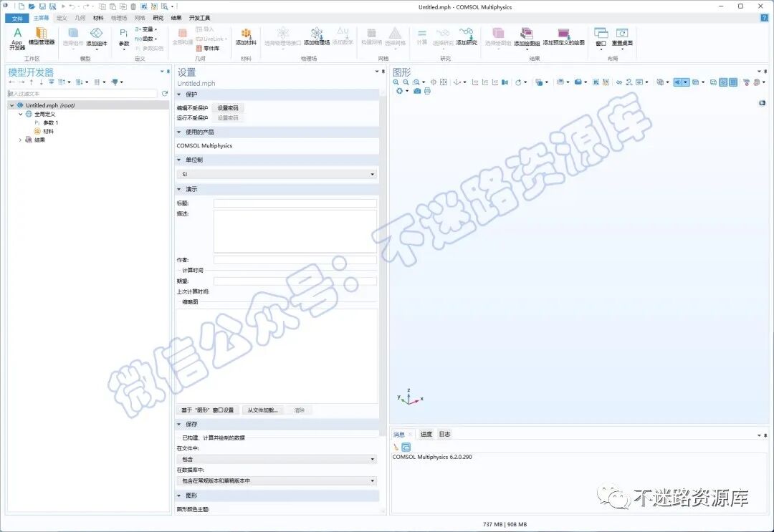Expand the 结果 tree node
Viewport: 774px width, 532px height.
(x=20, y=140)
